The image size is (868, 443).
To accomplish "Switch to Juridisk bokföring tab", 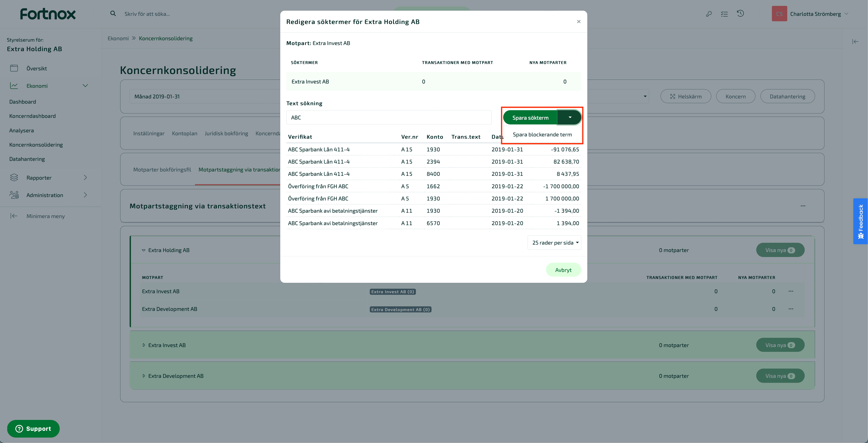I will tap(226, 133).
